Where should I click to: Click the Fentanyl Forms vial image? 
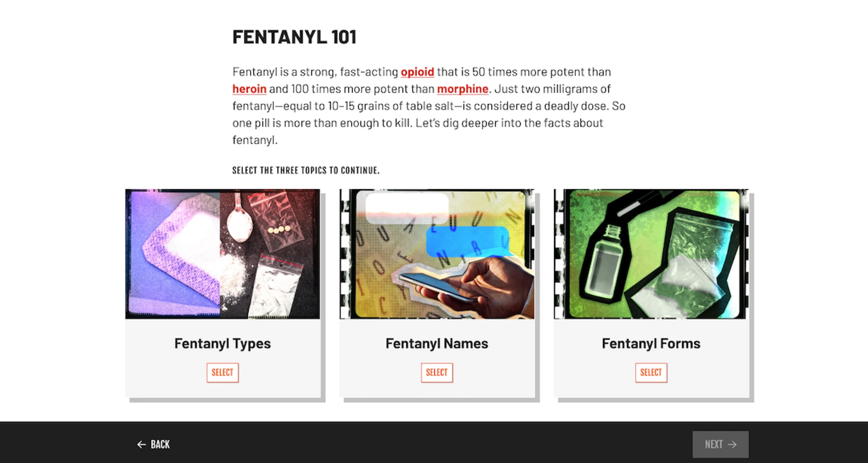pyautogui.click(x=651, y=254)
